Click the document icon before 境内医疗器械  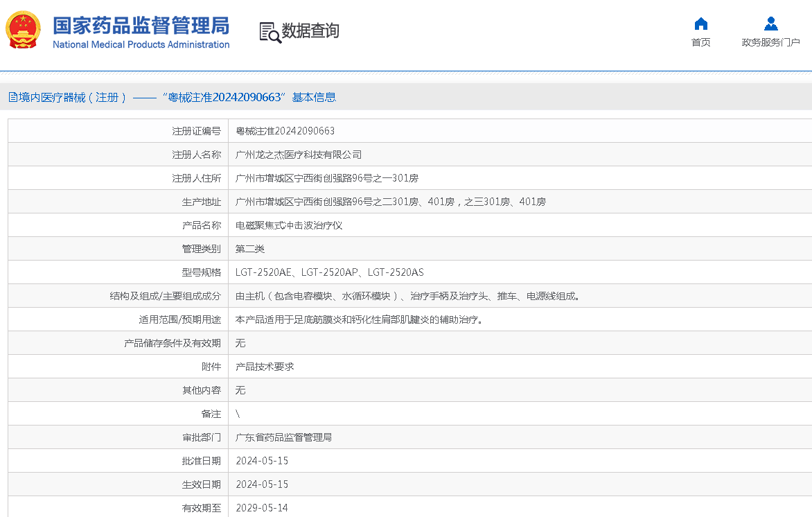click(13, 98)
